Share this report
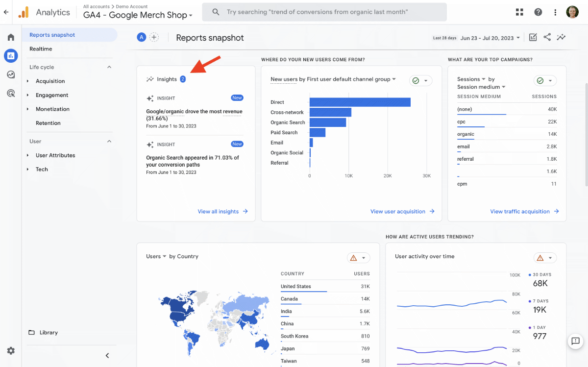This screenshot has height=367, width=588. tap(547, 37)
